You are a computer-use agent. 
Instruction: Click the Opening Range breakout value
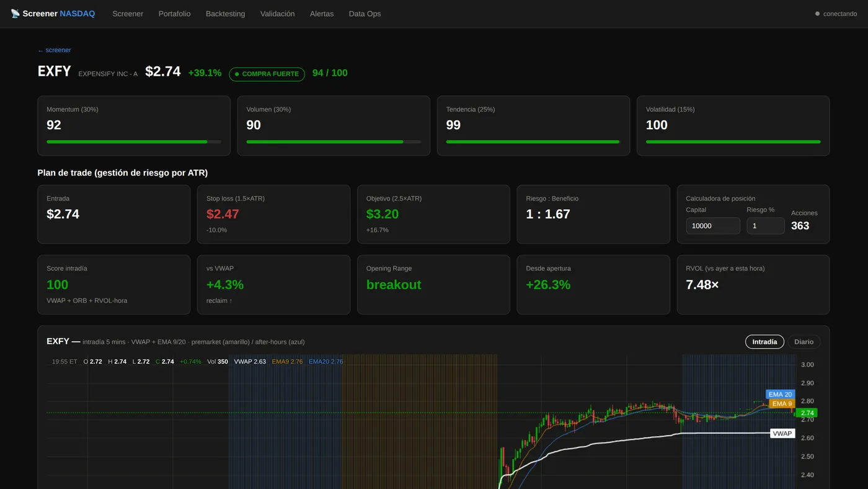394,285
